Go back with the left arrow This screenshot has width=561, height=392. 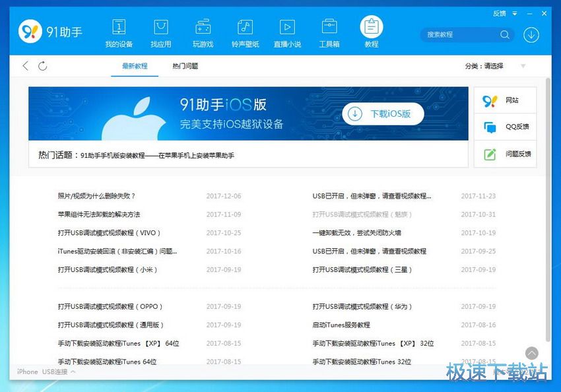25,66
